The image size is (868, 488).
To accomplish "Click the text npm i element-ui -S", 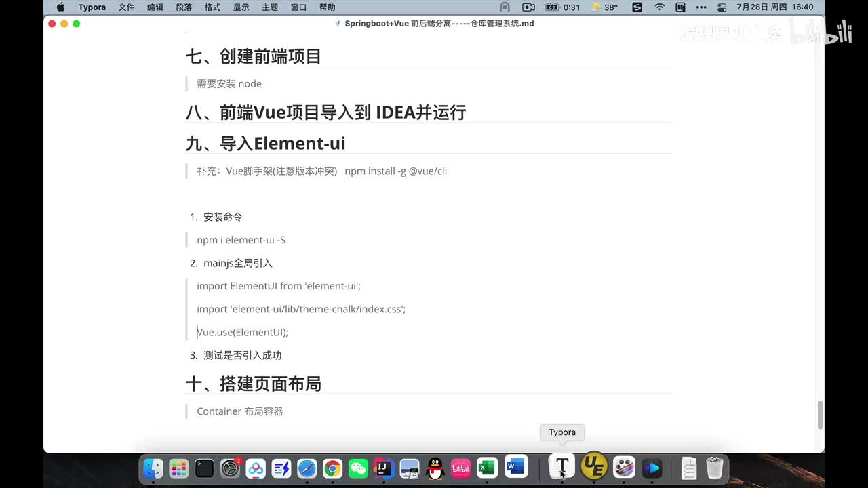I will pos(241,240).
